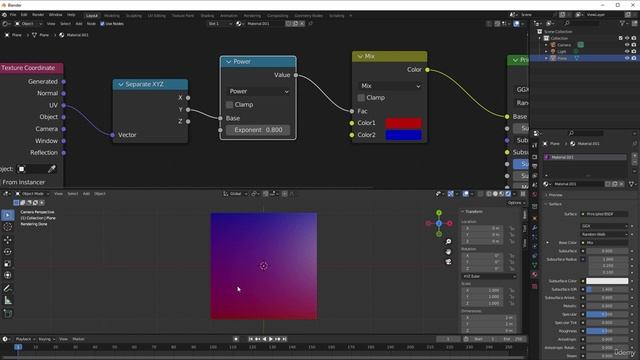The image size is (640, 360).
Task: Open the Slot 1 dropdown
Action: 220,24
